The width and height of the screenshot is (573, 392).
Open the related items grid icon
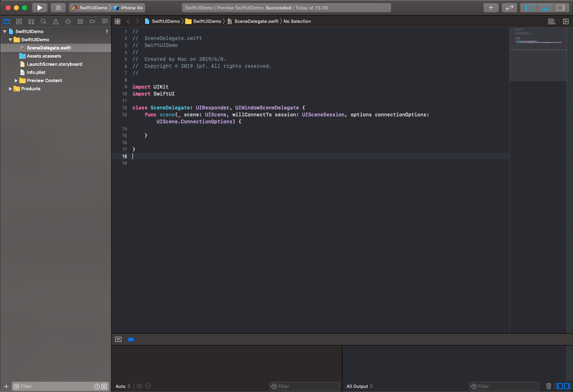click(118, 21)
